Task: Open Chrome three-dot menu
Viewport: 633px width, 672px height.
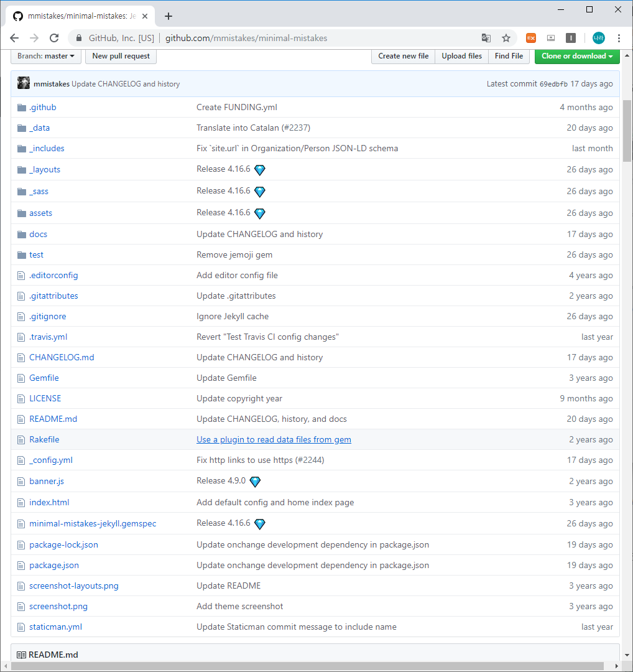Action: 619,38
